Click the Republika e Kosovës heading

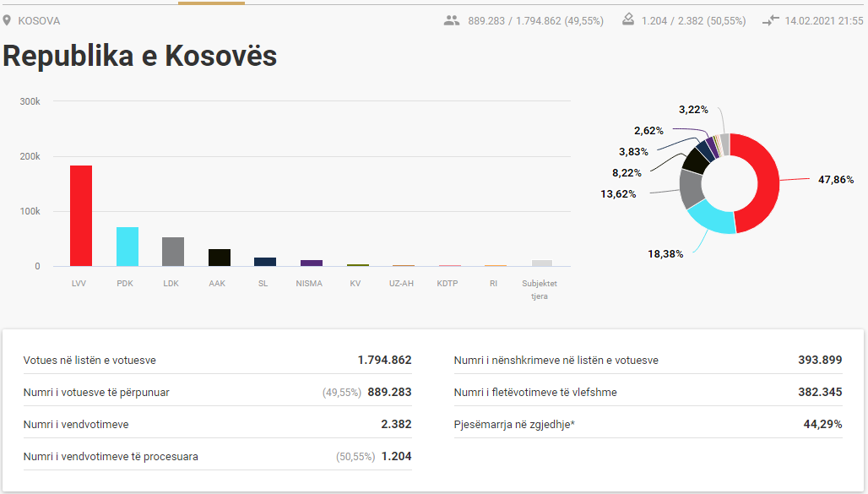click(139, 56)
